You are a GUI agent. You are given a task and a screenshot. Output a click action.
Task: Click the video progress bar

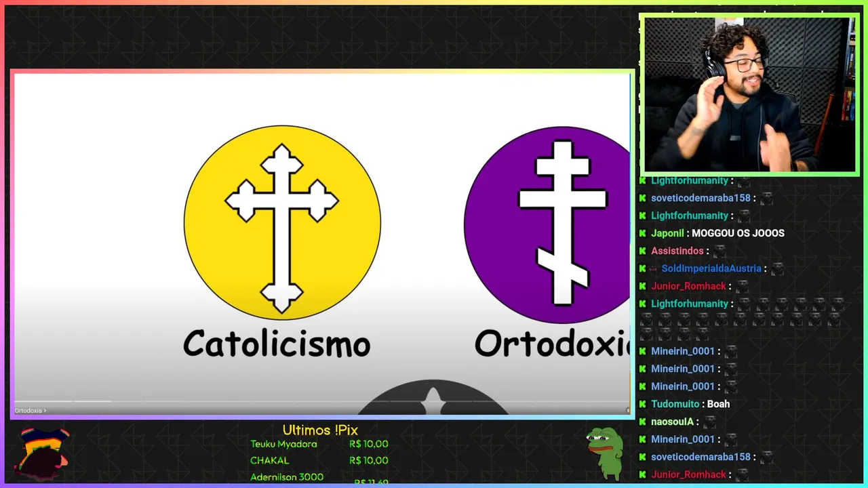tap(321, 402)
